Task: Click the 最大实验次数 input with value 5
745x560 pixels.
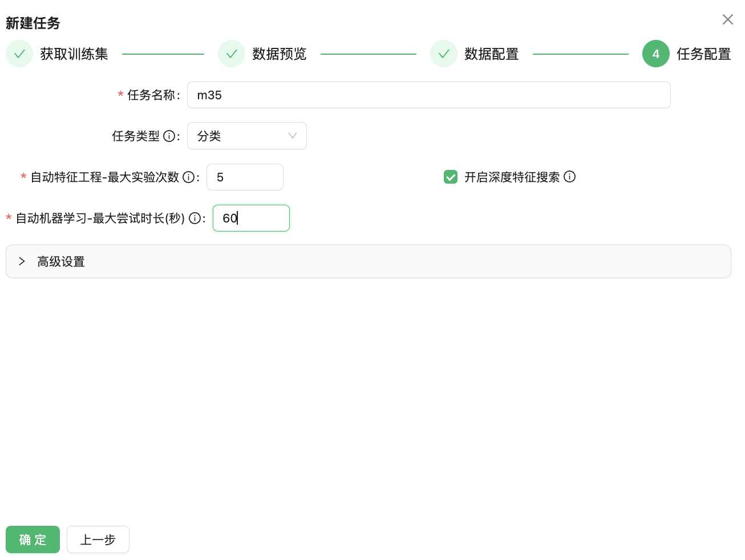Action: pos(245,177)
